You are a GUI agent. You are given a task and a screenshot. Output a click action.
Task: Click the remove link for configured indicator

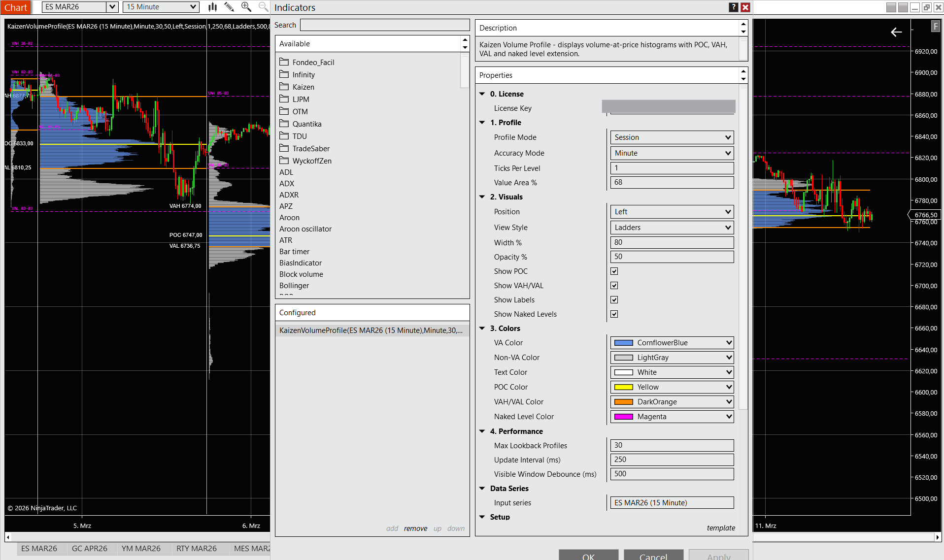(415, 528)
